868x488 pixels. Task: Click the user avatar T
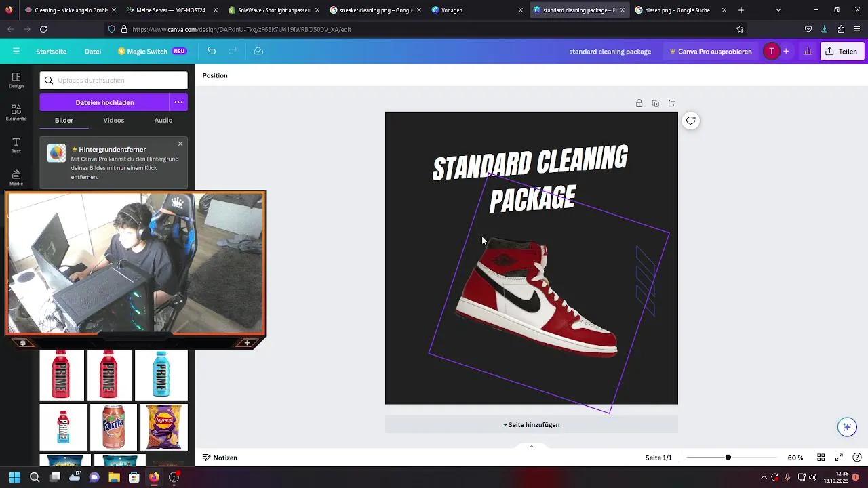point(771,51)
